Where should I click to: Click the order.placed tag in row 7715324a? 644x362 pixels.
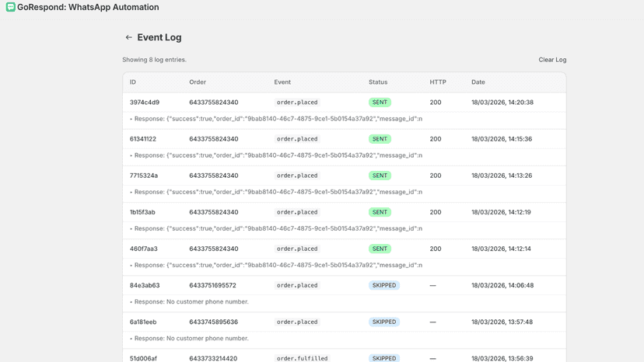click(x=297, y=176)
